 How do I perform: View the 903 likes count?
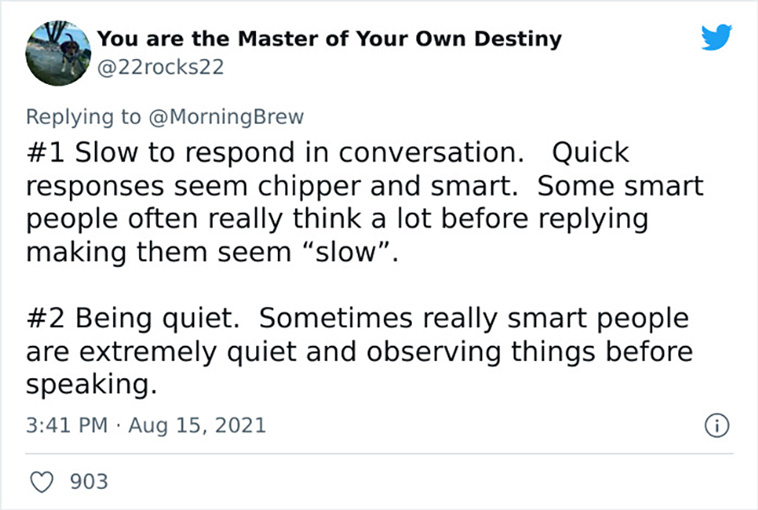tap(89, 481)
